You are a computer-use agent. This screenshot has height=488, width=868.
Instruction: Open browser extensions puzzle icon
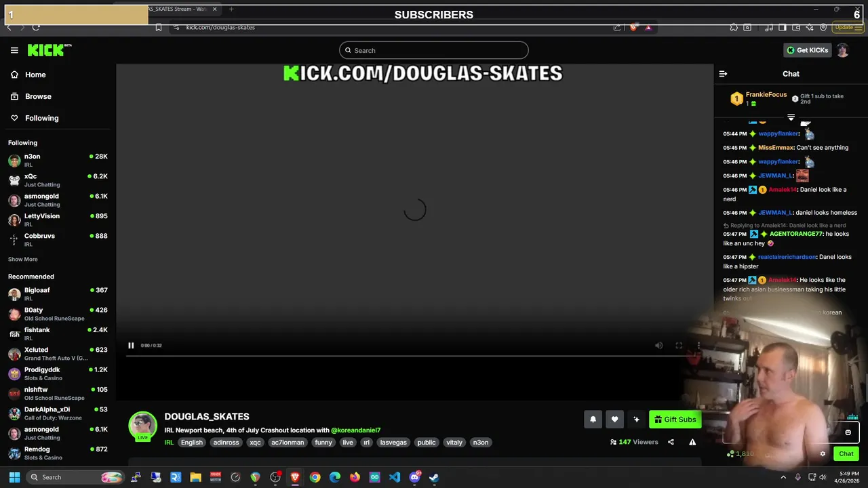click(x=734, y=27)
